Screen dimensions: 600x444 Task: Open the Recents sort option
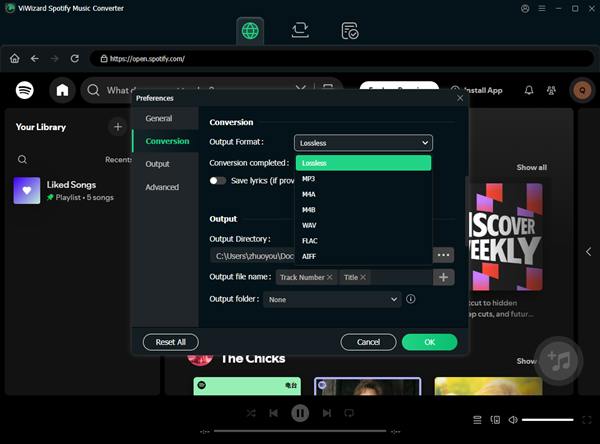tap(118, 160)
